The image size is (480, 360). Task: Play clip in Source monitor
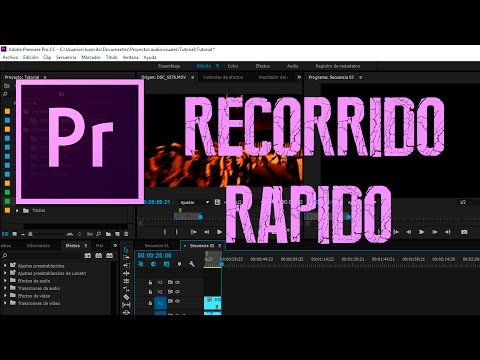[x=219, y=232]
